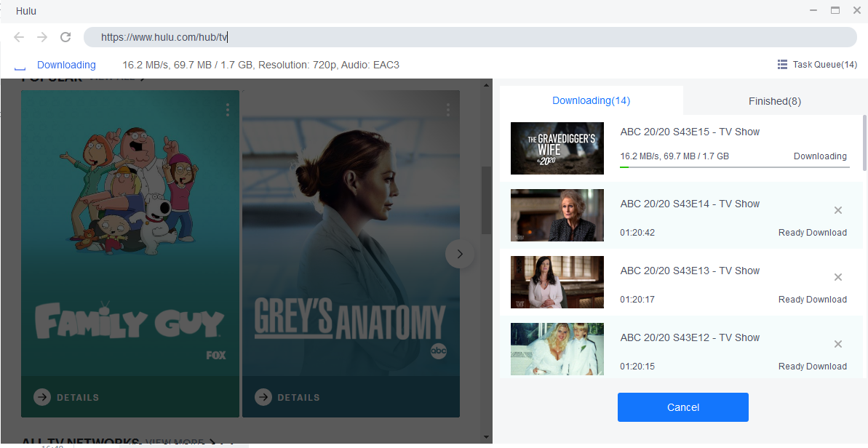Click the title ABC 20/20 S43E12 - TV Show
The width and height of the screenshot is (868, 448).
click(690, 337)
